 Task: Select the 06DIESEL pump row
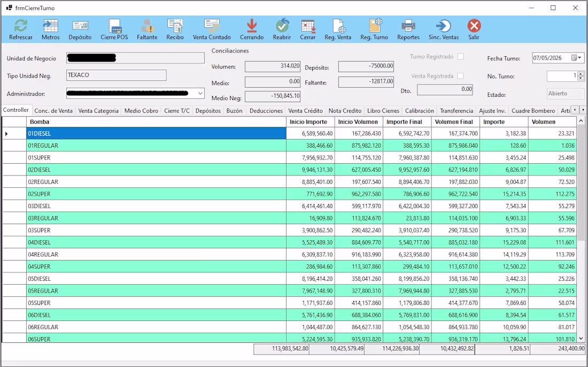tap(290, 315)
